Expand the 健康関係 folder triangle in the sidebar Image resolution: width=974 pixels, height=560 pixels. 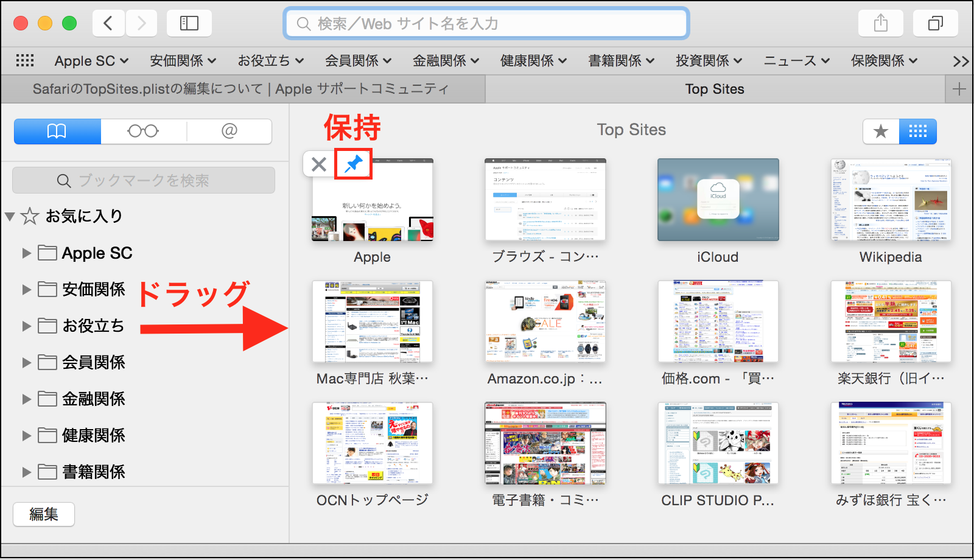coord(26,436)
